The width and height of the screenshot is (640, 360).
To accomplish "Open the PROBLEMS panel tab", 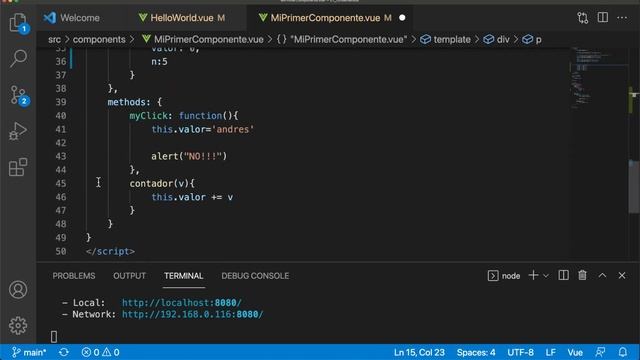I will coord(74,276).
